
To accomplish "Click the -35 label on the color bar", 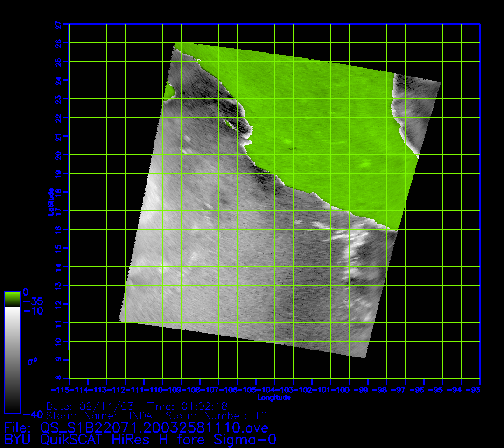I will [x=33, y=301].
